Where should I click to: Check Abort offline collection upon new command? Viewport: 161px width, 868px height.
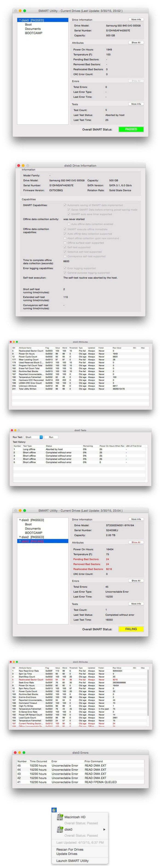65,238
